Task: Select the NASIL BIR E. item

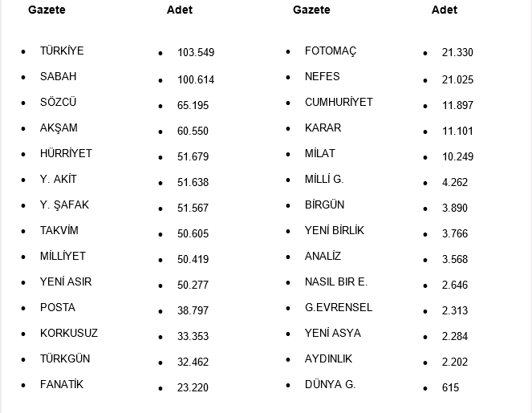Action: point(336,281)
